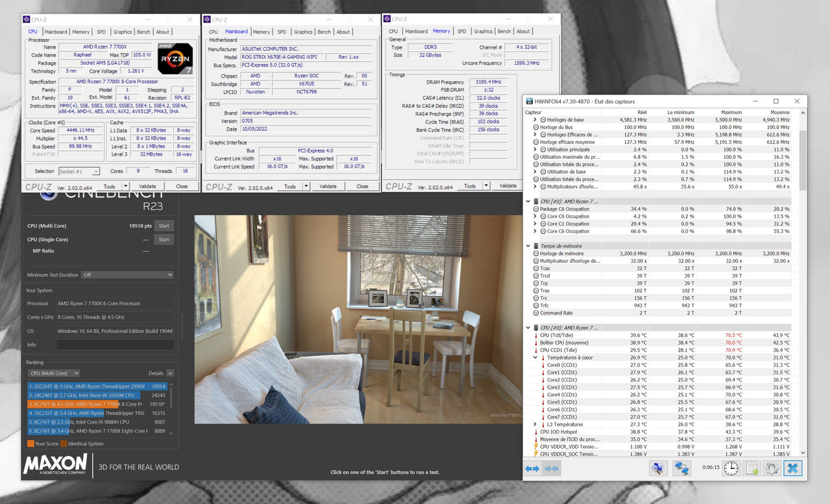The image size is (830, 504).
Task: Click the first CPU-Z window title icon
Action: point(26,19)
